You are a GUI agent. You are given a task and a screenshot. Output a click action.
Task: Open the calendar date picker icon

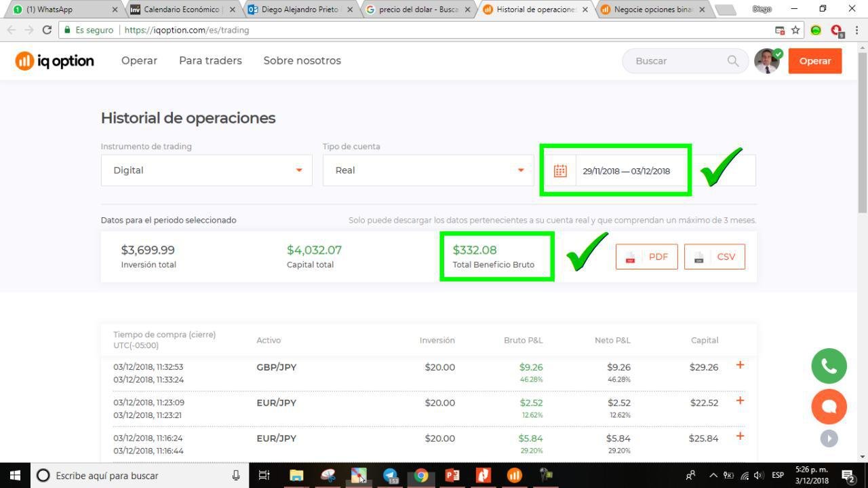560,171
